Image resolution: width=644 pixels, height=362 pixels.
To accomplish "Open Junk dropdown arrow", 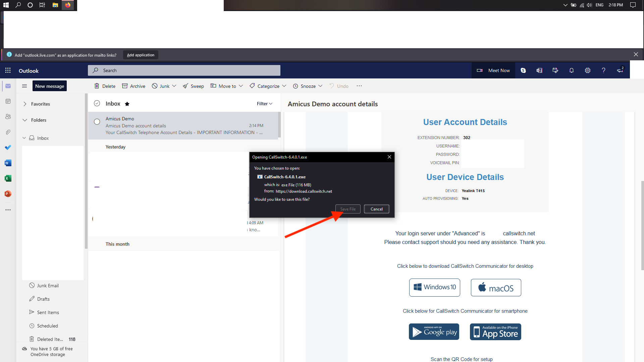I will pyautogui.click(x=174, y=86).
